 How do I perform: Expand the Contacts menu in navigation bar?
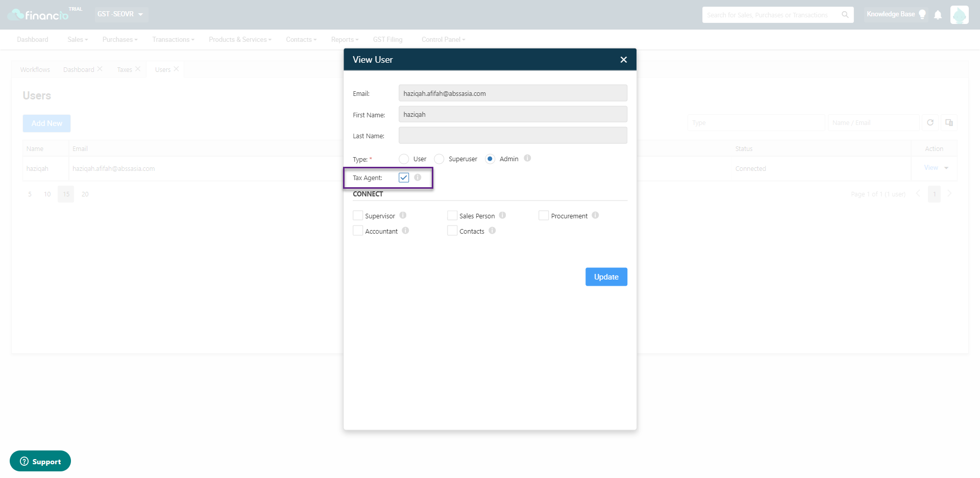(x=301, y=39)
